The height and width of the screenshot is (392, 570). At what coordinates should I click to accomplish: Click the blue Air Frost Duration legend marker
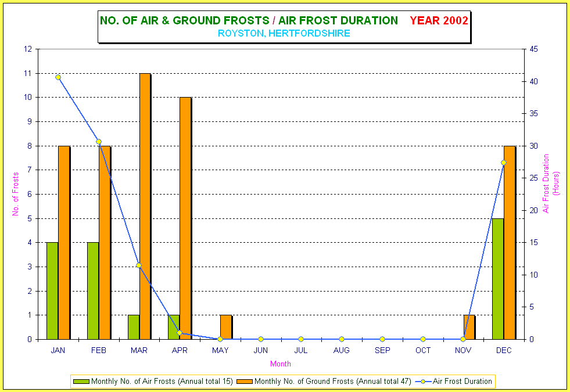(x=423, y=382)
